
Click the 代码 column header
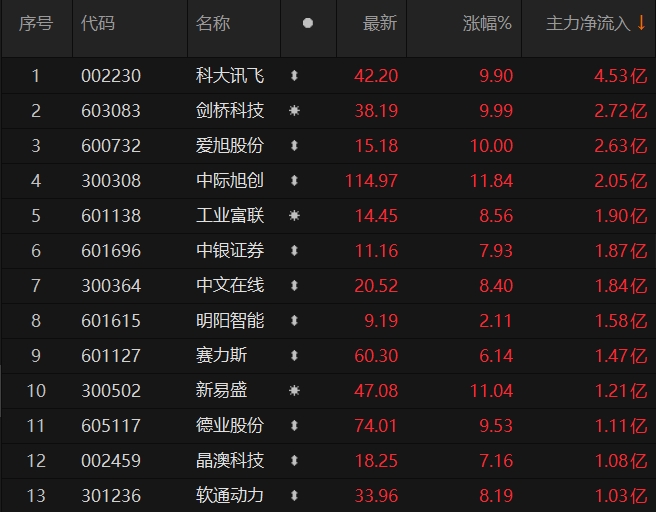pyautogui.click(x=98, y=23)
